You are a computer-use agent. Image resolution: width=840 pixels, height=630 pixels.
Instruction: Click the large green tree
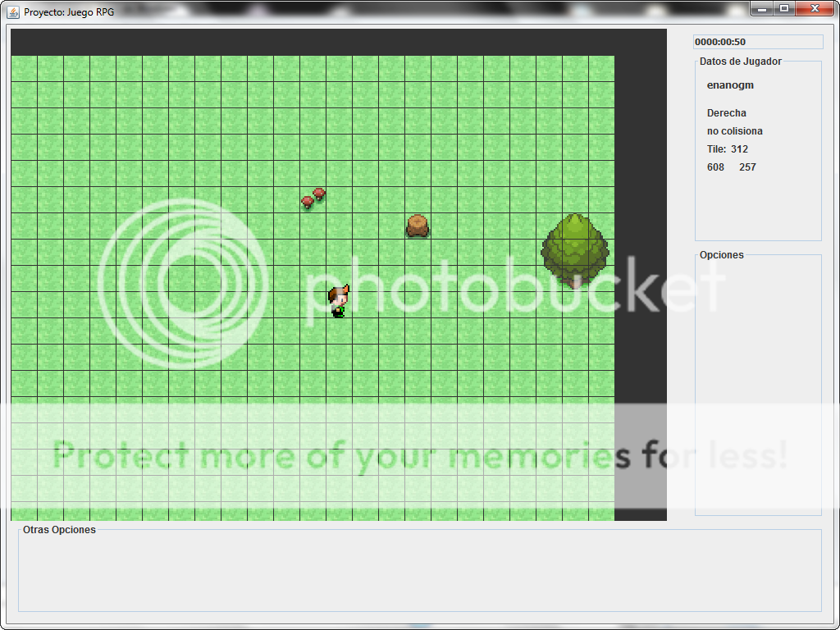pos(574,249)
